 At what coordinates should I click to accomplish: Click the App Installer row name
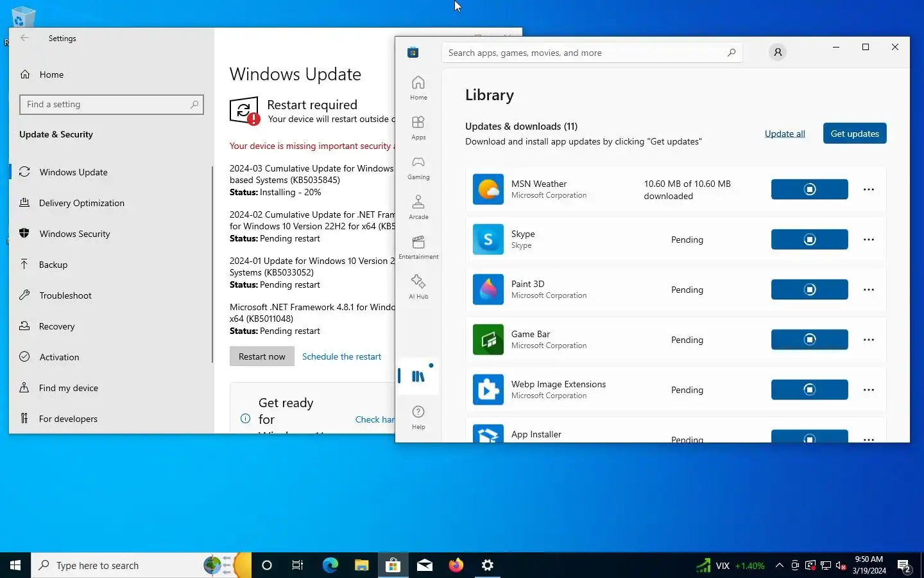pos(536,434)
